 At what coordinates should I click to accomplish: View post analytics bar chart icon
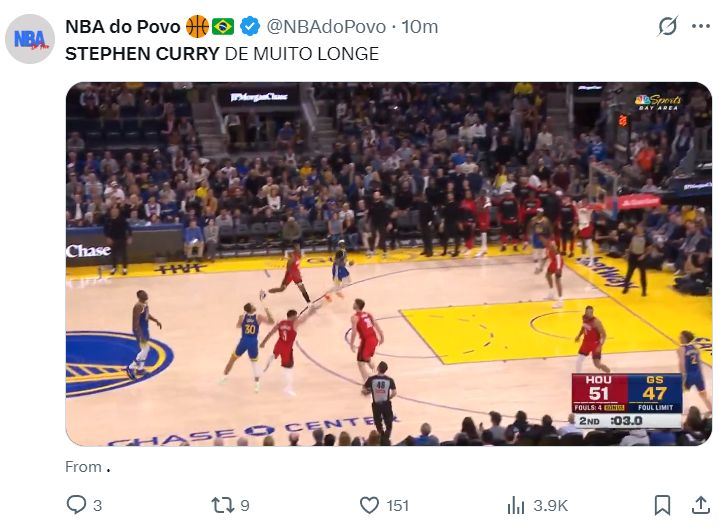tap(517, 505)
